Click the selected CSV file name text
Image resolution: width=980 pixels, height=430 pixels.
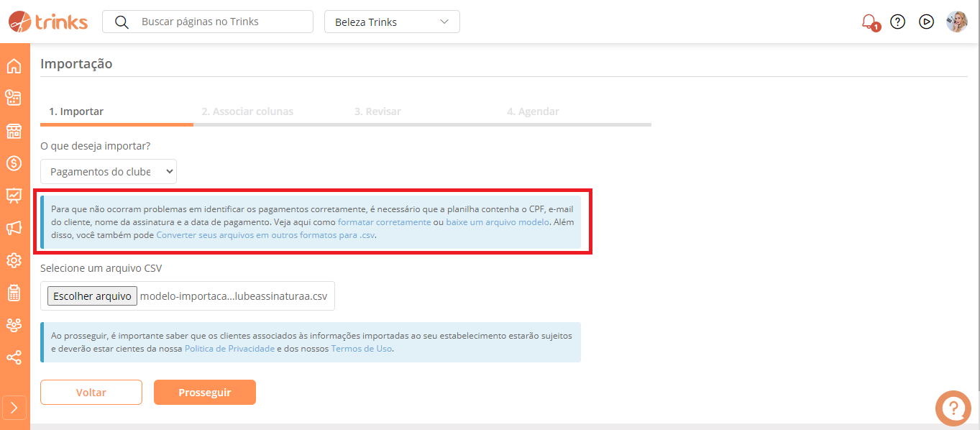pos(234,296)
